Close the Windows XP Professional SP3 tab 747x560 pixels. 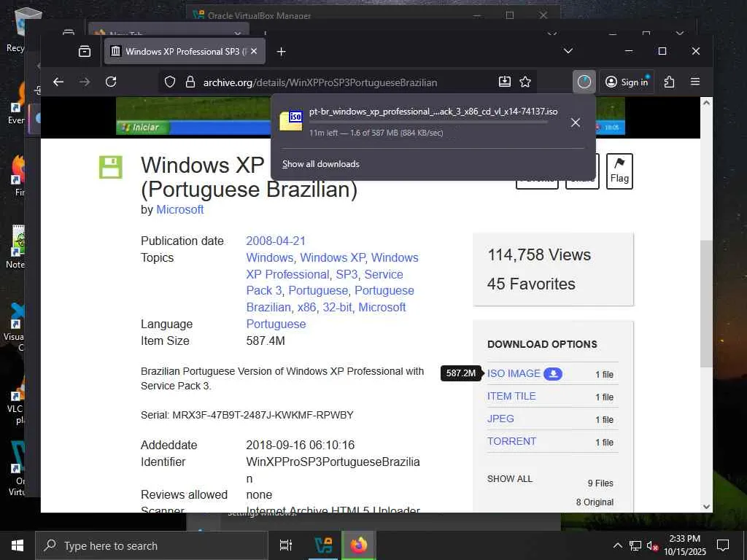coord(254,51)
